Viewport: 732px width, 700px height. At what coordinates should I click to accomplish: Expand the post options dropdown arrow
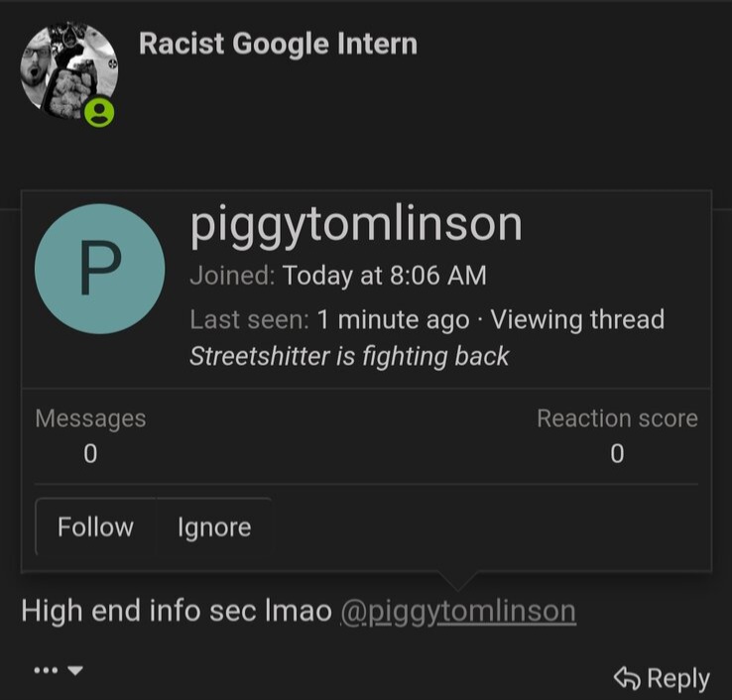click(75, 670)
